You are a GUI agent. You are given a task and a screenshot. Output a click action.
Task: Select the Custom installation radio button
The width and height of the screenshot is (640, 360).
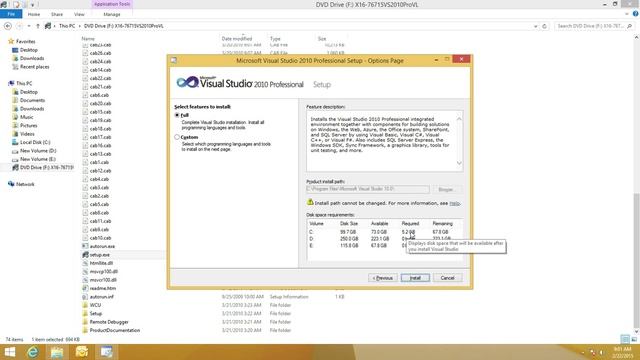(x=177, y=137)
